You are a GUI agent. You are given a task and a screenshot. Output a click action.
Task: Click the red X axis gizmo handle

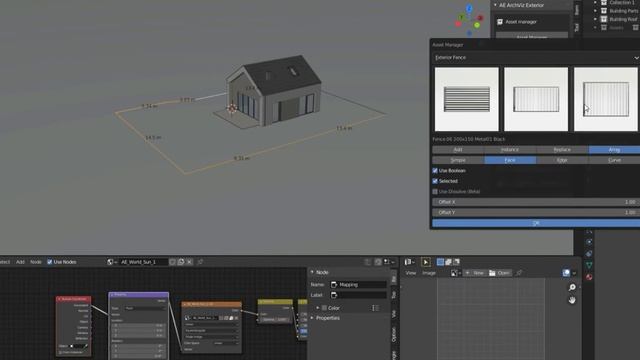pyautogui.click(x=480, y=18)
